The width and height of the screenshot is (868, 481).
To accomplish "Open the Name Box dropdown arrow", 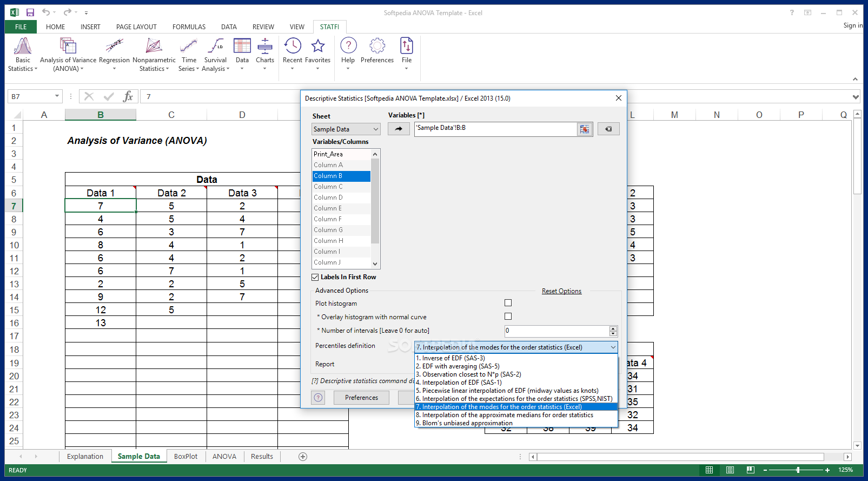I will pyautogui.click(x=57, y=96).
